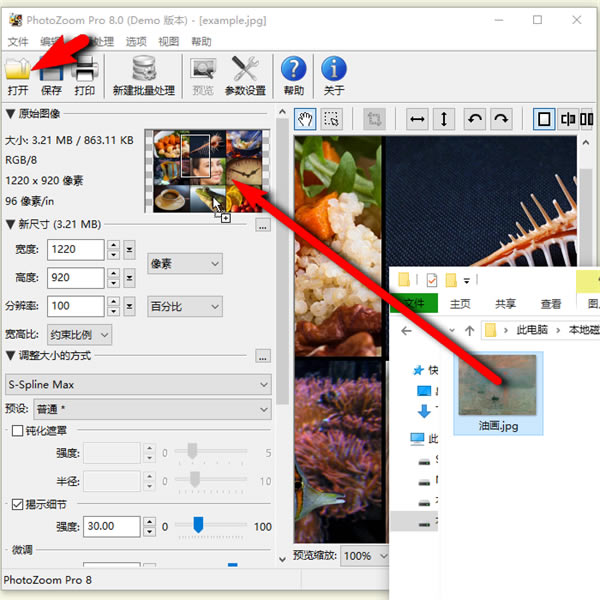Switch to View (查看) tab in Explorer

551,304
